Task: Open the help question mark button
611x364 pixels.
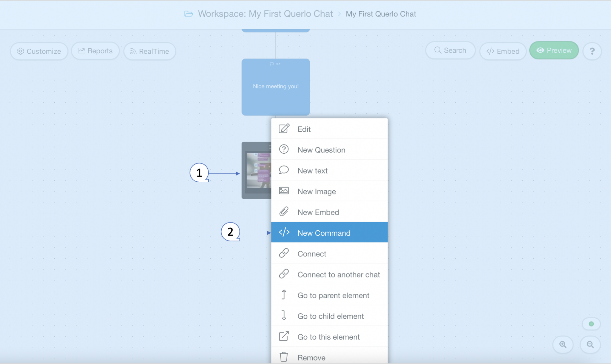Action: (592, 51)
